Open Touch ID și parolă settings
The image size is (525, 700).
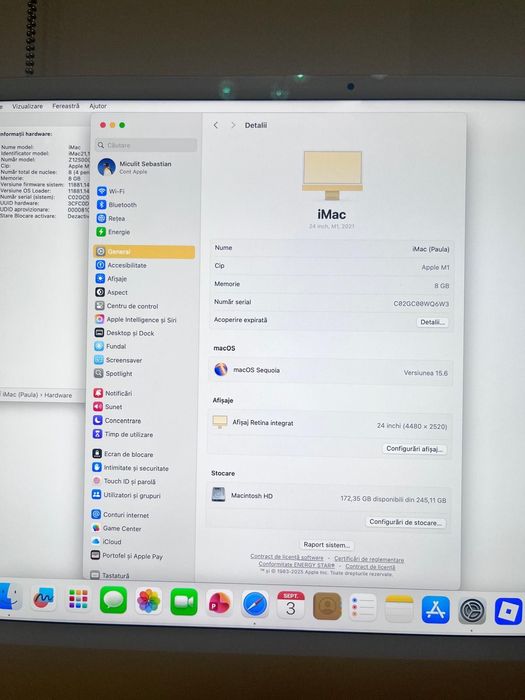coord(124,481)
